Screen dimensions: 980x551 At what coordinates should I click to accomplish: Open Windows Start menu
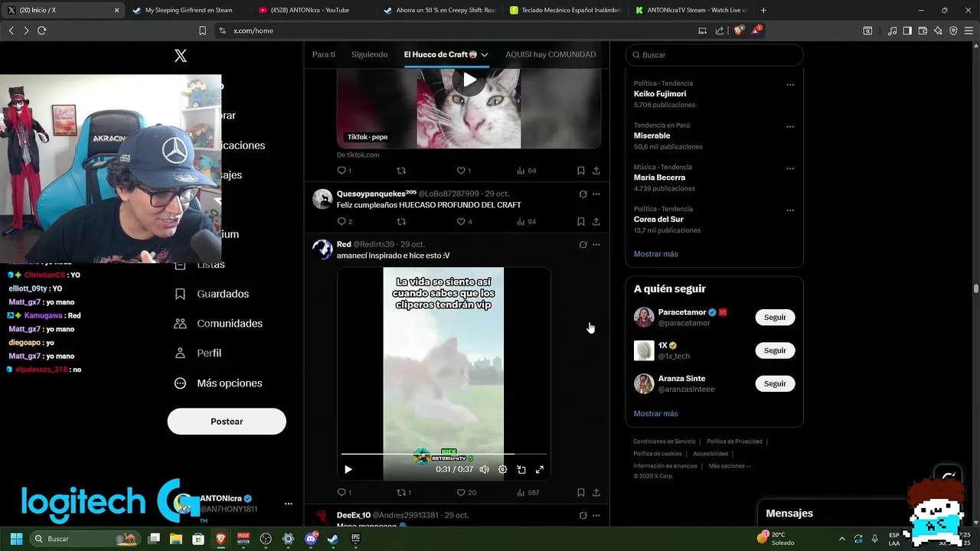tap(16, 539)
